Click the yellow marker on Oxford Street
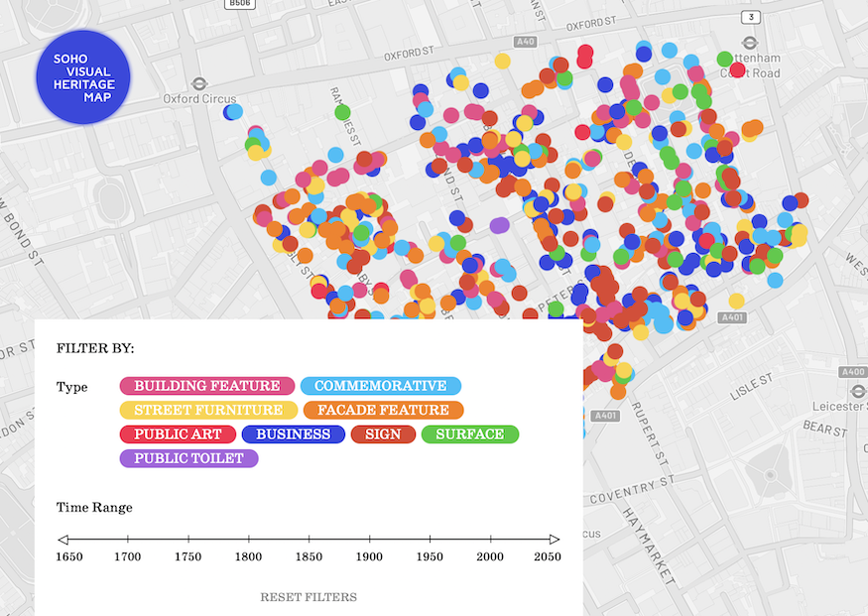 (503, 61)
